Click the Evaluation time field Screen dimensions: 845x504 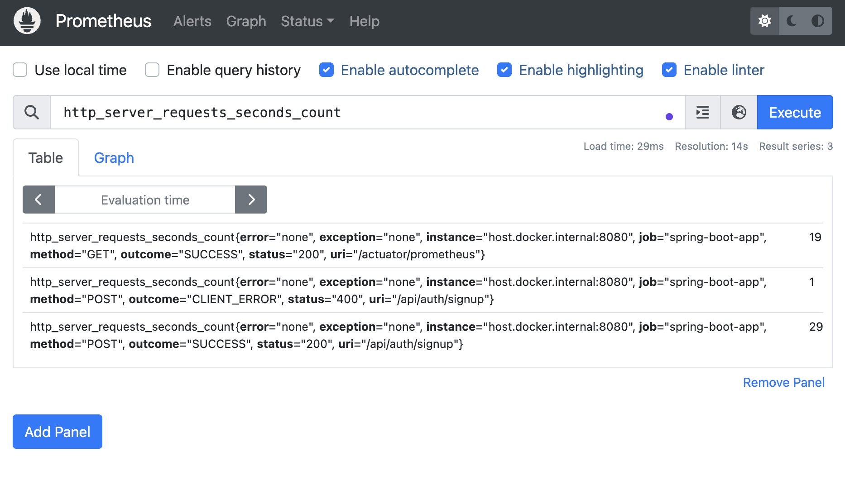tap(145, 200)
